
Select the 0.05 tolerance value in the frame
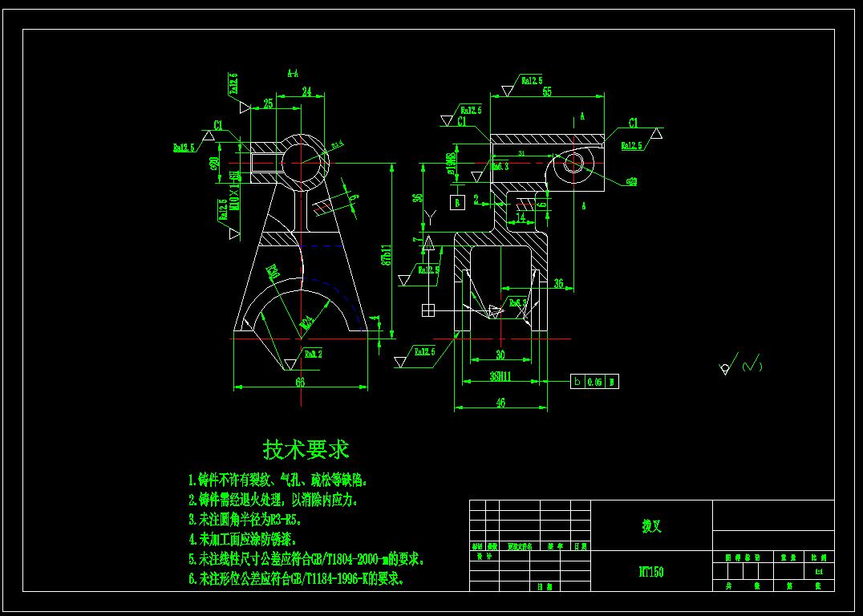(x=594, y=382)
